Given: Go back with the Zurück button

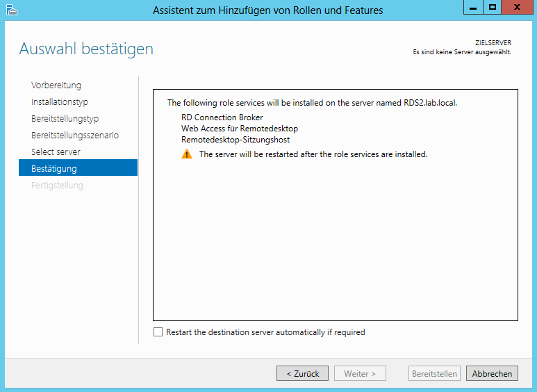Looking at the screenshot, I should click(302, 373).
